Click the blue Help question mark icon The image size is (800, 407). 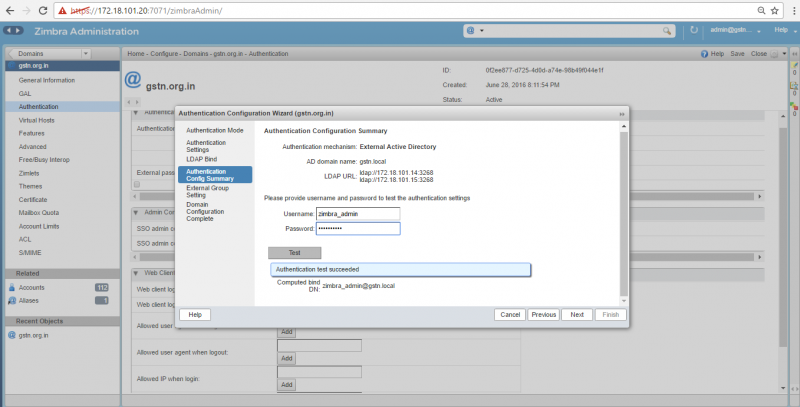coord(704,54)
